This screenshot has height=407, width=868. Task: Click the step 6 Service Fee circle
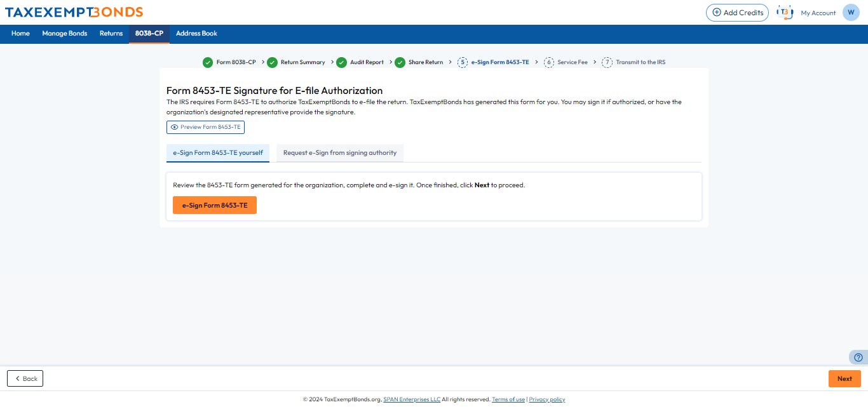549,62
